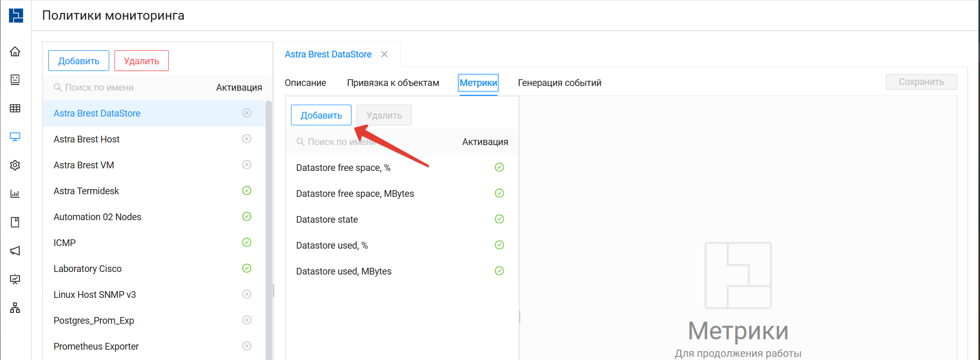Select Laboratory Cisco policy in list
Viewport: 980px width, 360px height.
click(87, 269)
